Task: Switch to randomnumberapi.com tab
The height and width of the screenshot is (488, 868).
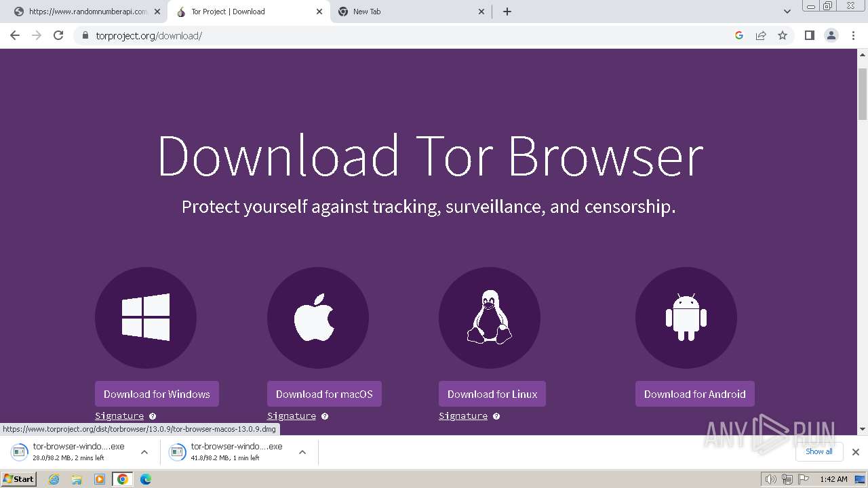Action: point(87,12)
